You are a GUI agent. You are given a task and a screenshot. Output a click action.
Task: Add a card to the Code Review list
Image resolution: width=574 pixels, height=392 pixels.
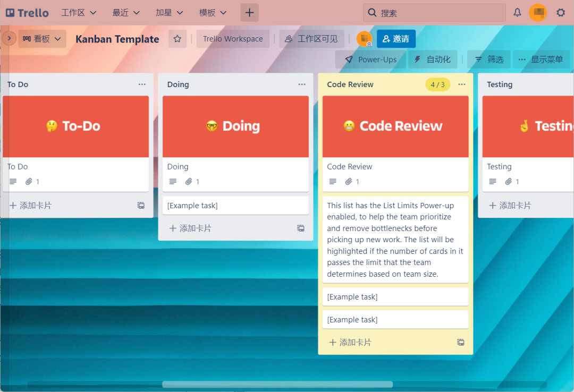click(350, 343)
